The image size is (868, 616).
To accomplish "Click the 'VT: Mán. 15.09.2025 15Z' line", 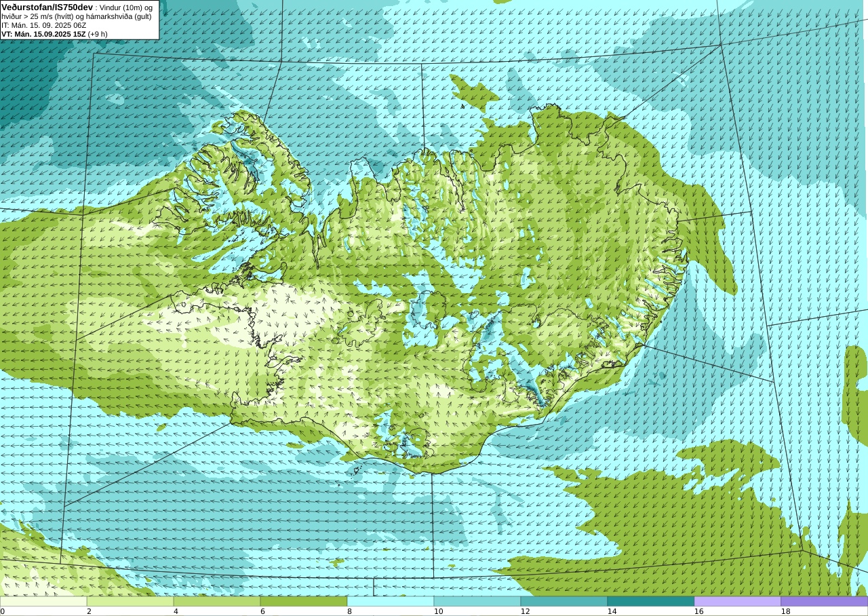I will [43, 34].
